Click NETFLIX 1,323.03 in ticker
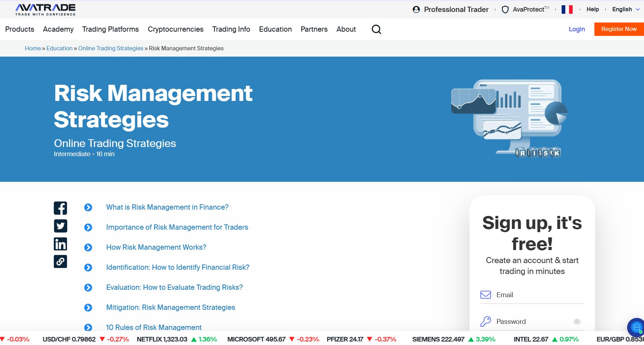Image resolution: width=644 pixels, height=345 pixels. click(x=162, y=339)
